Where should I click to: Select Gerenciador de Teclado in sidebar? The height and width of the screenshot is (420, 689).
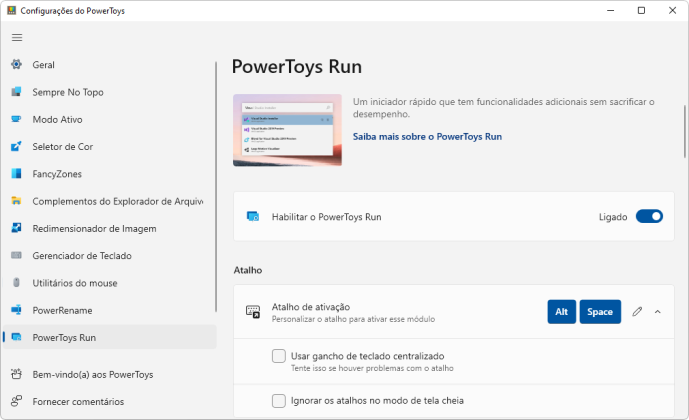109,255
